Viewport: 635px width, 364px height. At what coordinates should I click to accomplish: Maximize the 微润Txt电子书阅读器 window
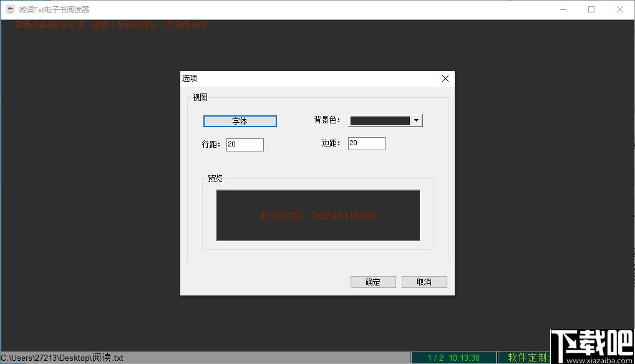591,9
